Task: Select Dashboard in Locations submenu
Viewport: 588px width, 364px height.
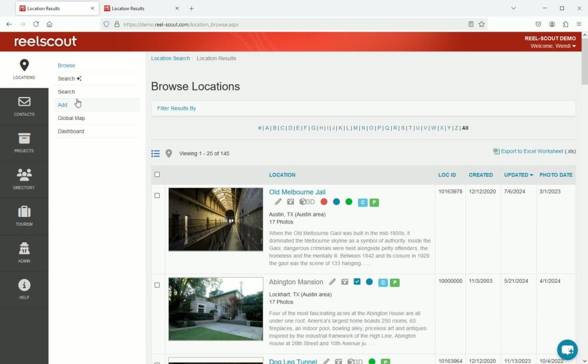Action: point(71,131)
